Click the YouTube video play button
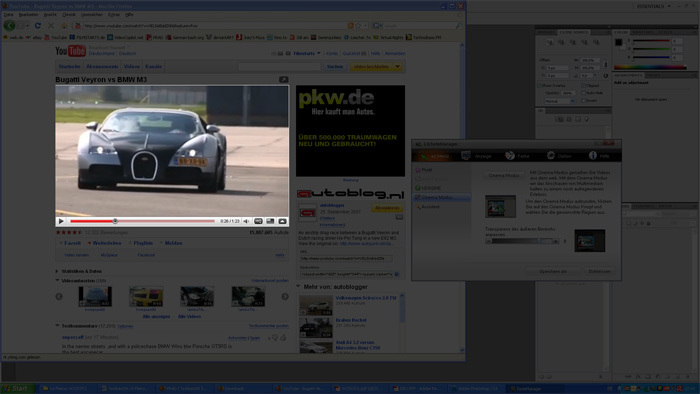 click(x=61, y=221)
